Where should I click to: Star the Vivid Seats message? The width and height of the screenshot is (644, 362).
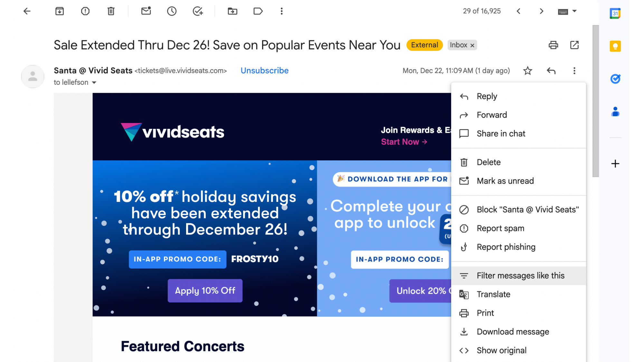pyautogui.click(x=527, y=71)
